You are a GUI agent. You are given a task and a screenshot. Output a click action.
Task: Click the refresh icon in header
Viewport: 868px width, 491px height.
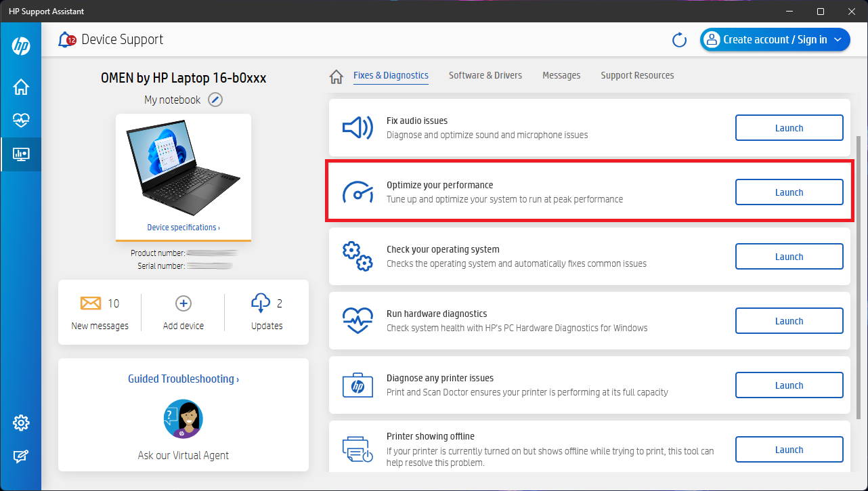coord(679,40)
